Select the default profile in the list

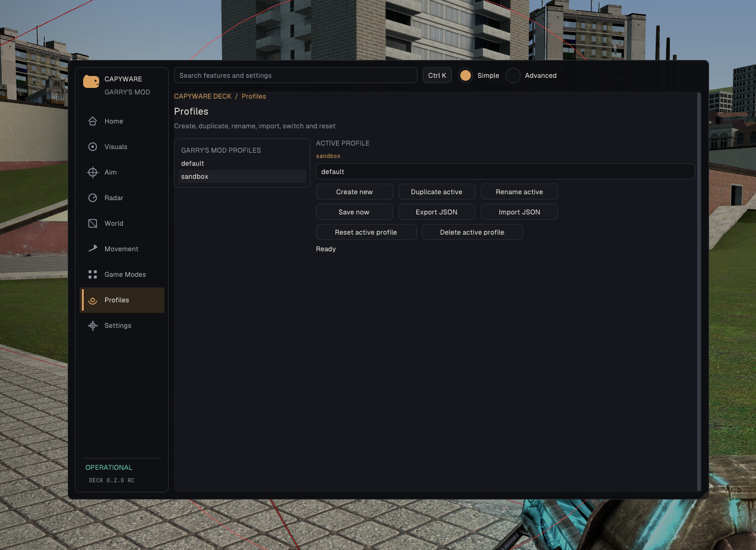[x=242, y=163]
